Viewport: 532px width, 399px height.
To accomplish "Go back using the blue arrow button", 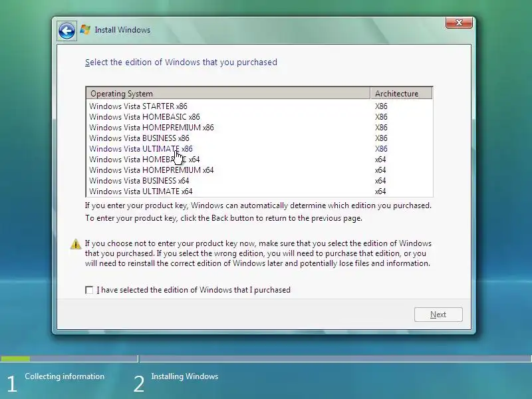I will coord(66,31).
